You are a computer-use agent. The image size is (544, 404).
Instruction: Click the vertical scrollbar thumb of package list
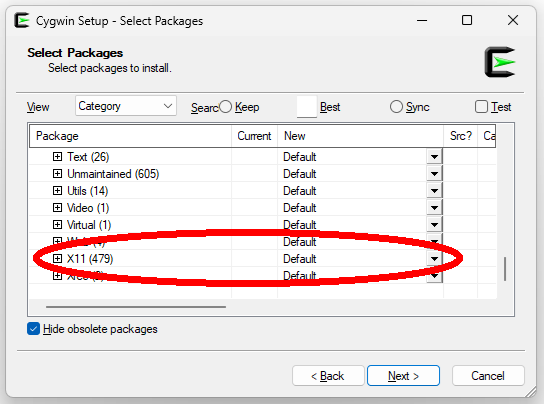click(505, 269)
